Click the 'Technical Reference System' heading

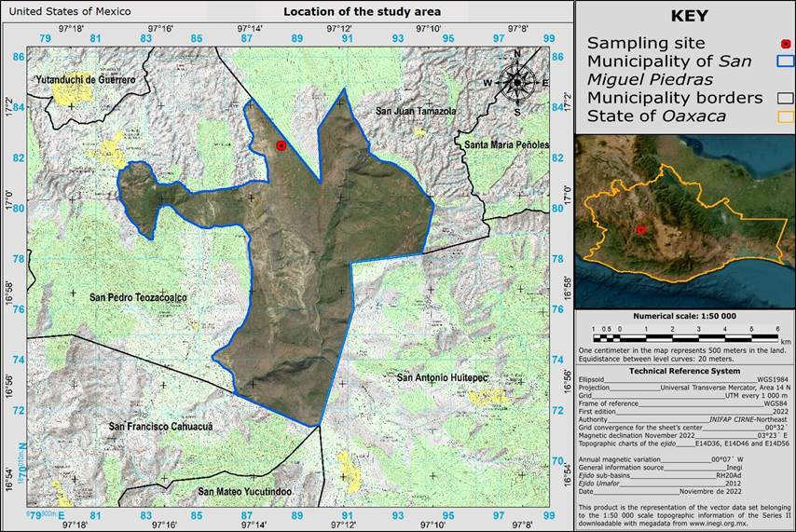pyautogui.click(x=684, y=371)
